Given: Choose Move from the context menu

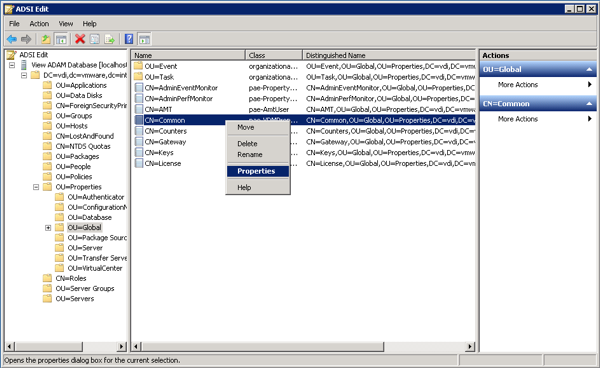Looking at the screenshot, I should click(x=258, y=127).
